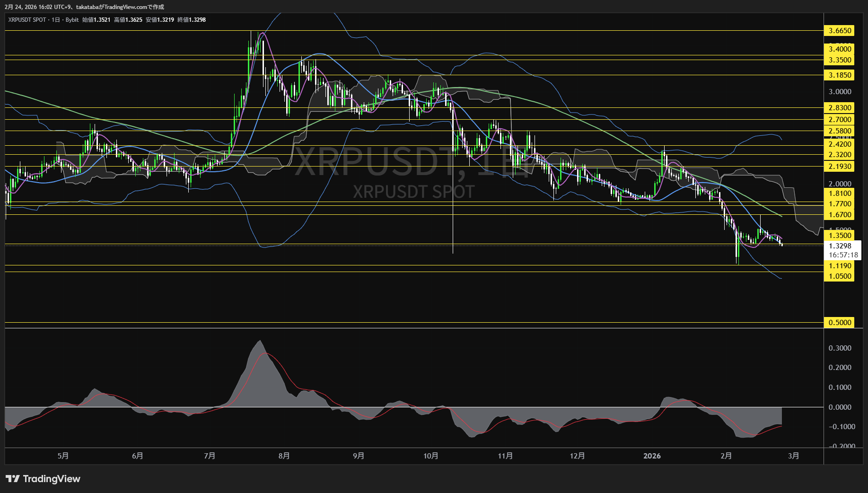
Task: Click the TradingView logo at bottom left
Action: point(43,479)
